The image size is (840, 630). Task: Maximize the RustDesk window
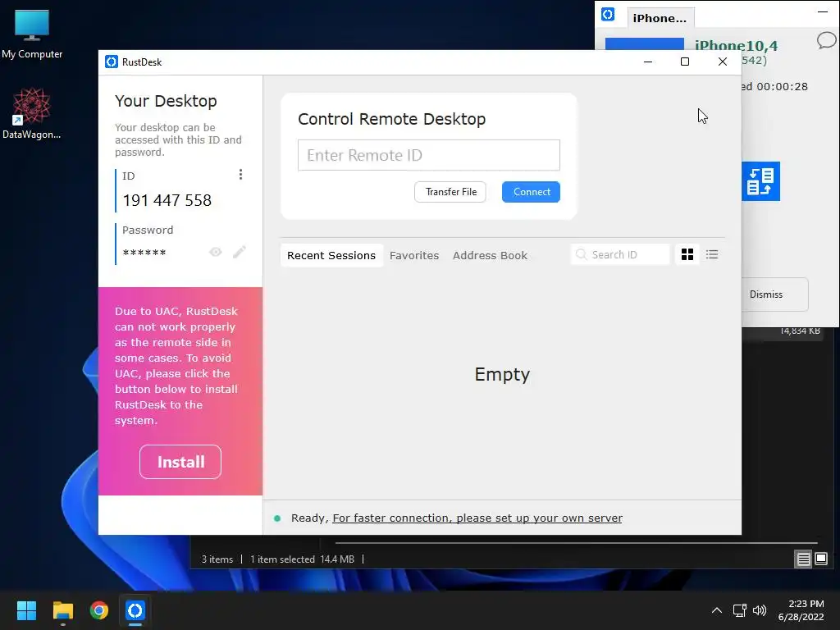point(685,62)
